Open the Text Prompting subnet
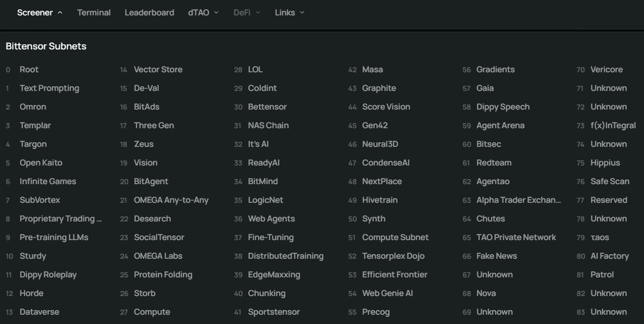Image resolution: width=644 pixels, height=324 pixels. (49, 88)
